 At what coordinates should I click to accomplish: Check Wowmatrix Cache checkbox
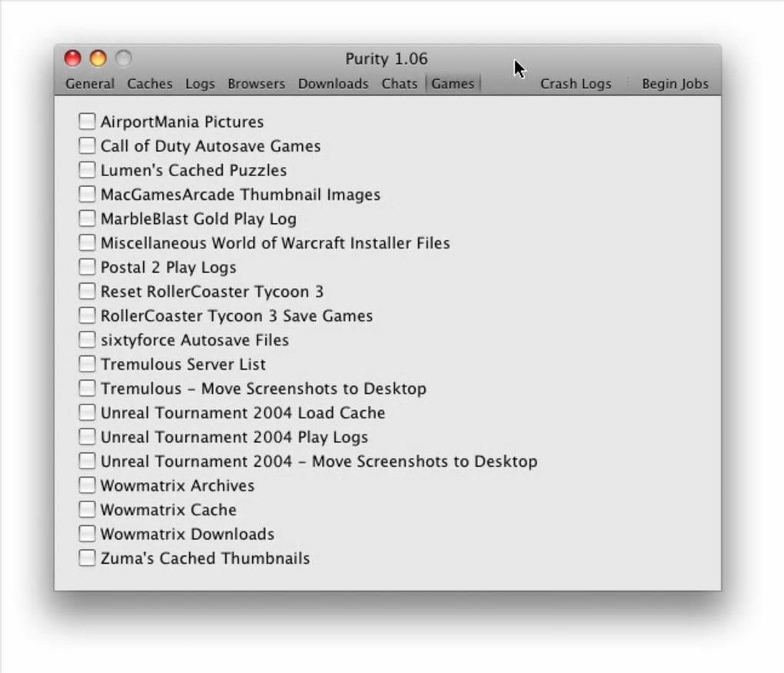click(x=87, y=509)
